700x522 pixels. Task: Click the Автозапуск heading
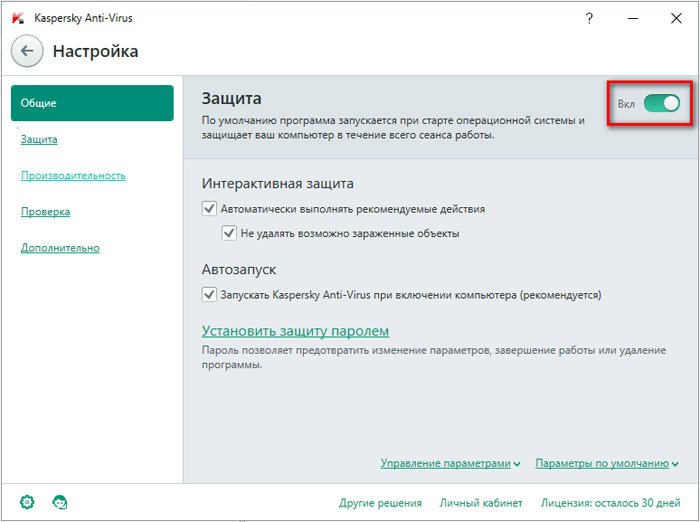click(239, 270)
